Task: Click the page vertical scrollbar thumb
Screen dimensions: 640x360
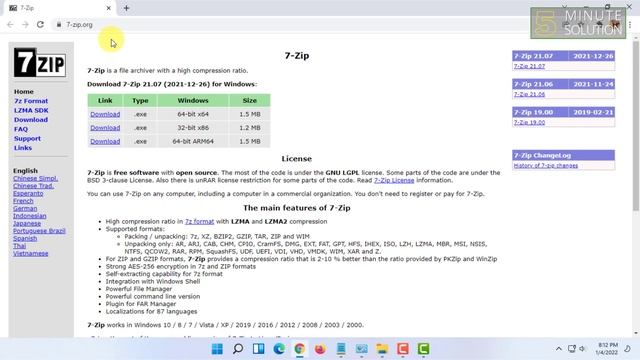Action: (x=636, y=126)
